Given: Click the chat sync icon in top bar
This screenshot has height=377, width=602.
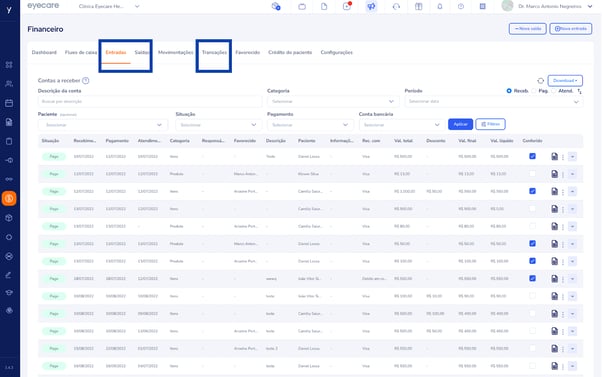Looking at the screenshot, I should [276, 6].
